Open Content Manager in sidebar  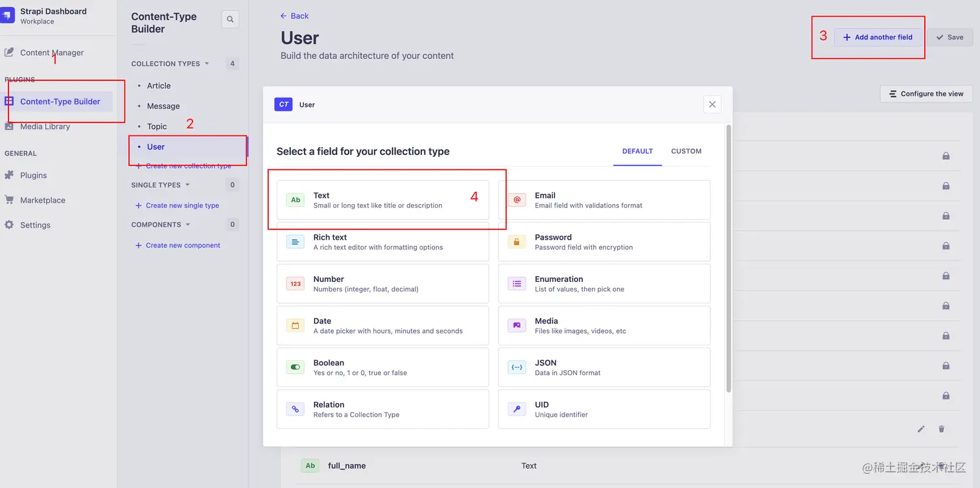coord(52,52)
